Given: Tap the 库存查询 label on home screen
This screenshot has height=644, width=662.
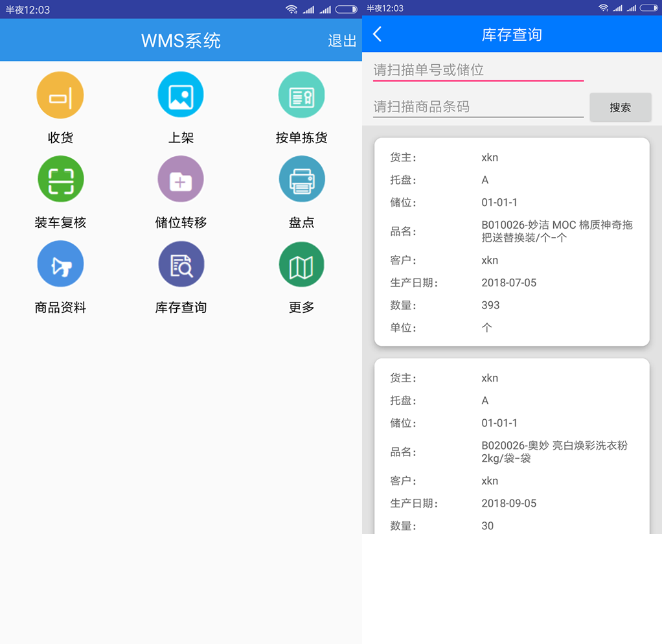Looking at the screenshot, I should (181, 307).
